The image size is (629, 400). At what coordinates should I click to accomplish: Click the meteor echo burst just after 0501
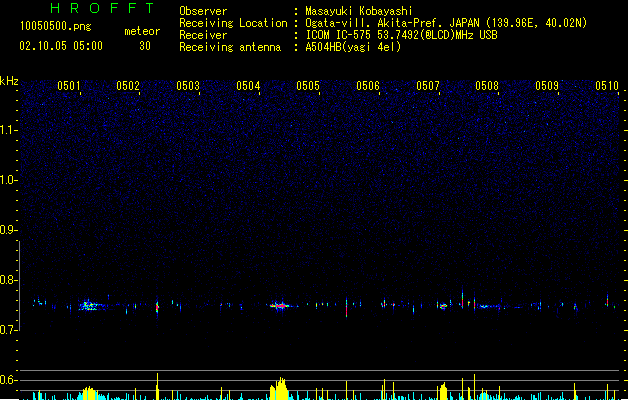click(x=90, y=306)
